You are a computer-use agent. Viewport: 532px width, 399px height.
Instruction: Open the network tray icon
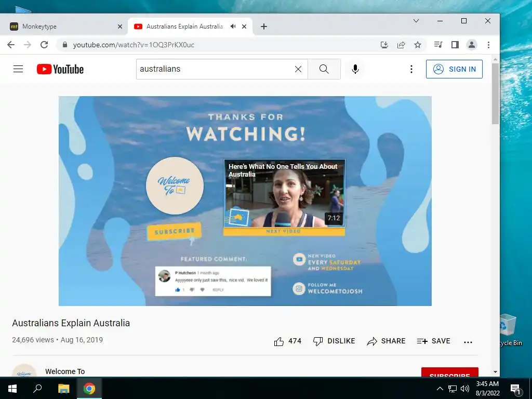453,389
